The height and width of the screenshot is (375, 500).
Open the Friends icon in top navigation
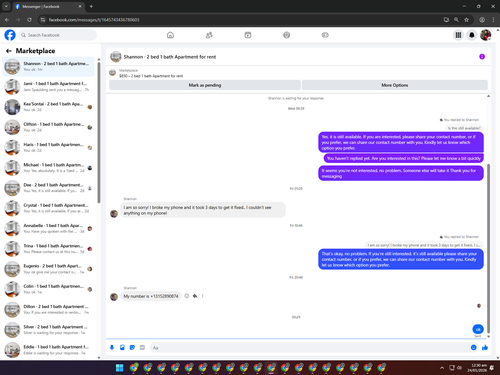point(209,35)
